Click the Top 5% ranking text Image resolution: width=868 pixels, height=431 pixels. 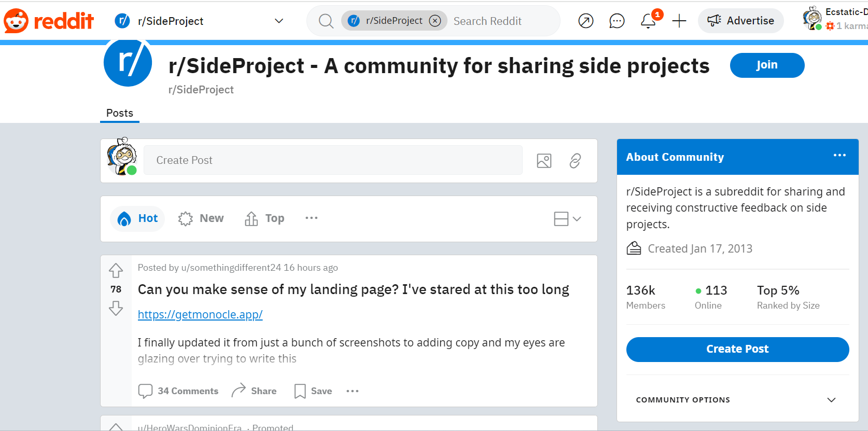778,290
